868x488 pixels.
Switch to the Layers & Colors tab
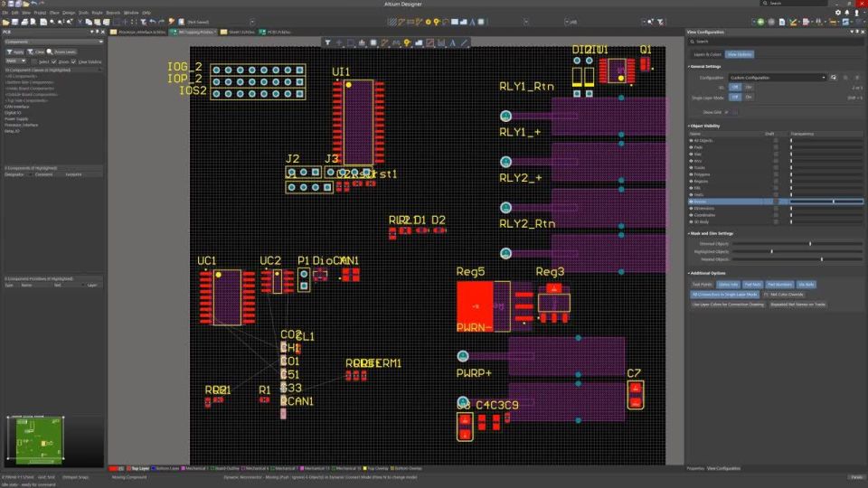[x=707, y=54]
